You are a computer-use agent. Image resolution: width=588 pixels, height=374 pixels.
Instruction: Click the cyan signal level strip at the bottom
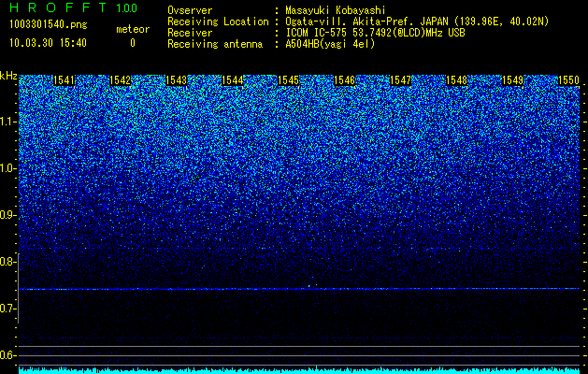coord(299,370)
